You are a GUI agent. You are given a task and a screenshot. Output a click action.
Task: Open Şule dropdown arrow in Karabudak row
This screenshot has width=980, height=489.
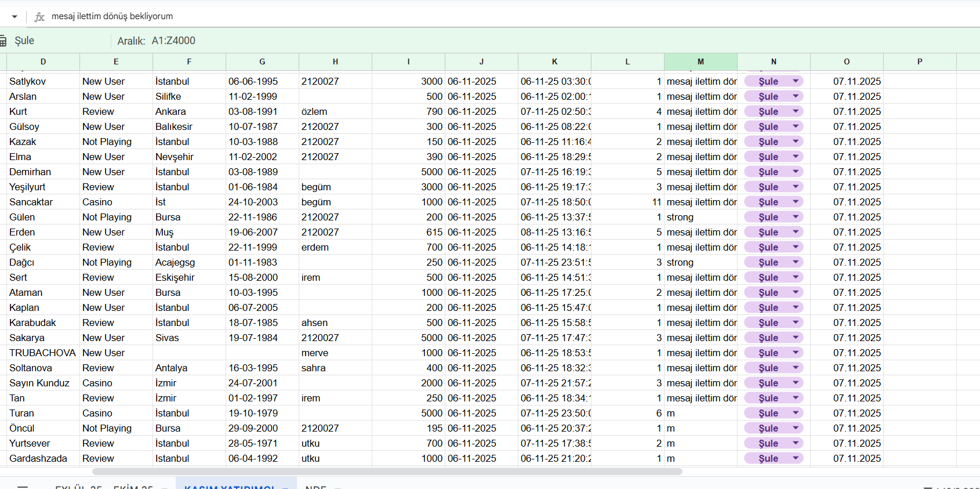796,323
